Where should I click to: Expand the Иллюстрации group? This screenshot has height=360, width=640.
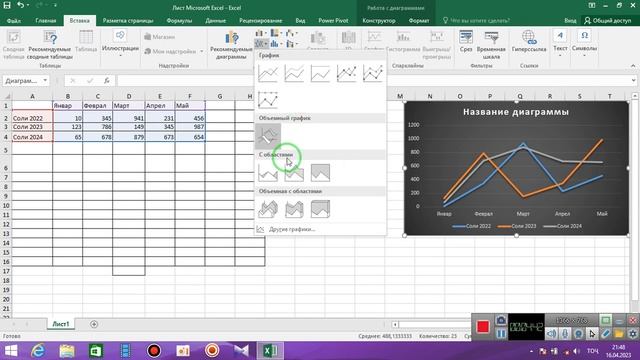120,43
